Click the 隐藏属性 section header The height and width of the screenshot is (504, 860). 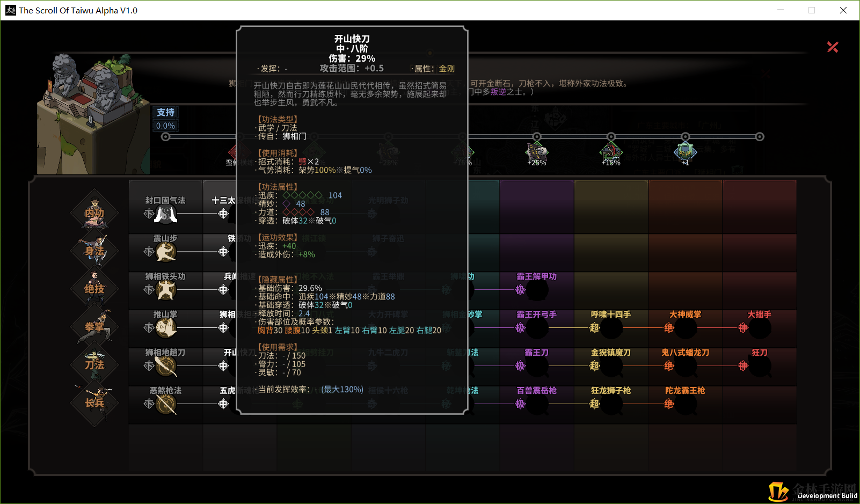click(278, 280)
